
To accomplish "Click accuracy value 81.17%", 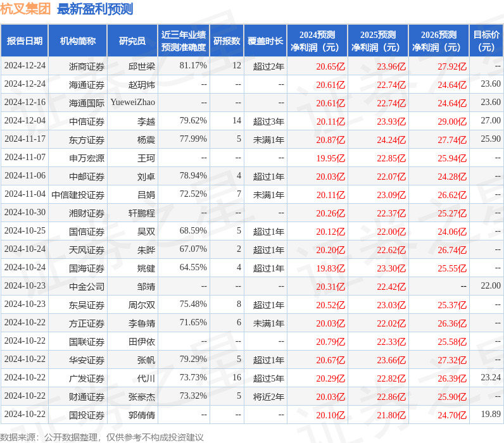I will click(193, 66).
